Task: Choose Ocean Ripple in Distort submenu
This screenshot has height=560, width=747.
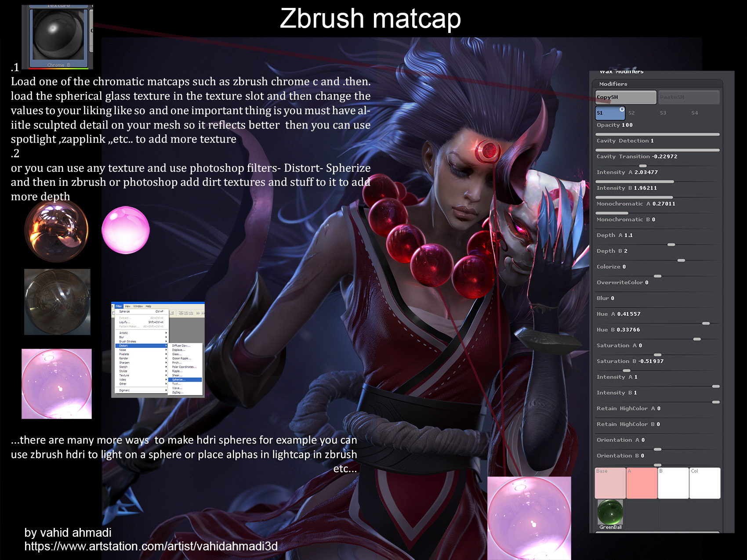Action: click(x=185, y=358)
